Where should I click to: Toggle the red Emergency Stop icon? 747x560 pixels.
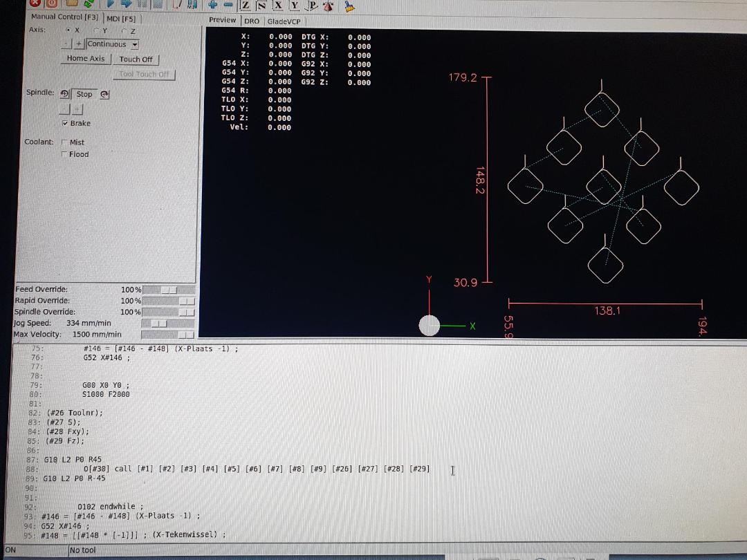[x=35, y=3]
